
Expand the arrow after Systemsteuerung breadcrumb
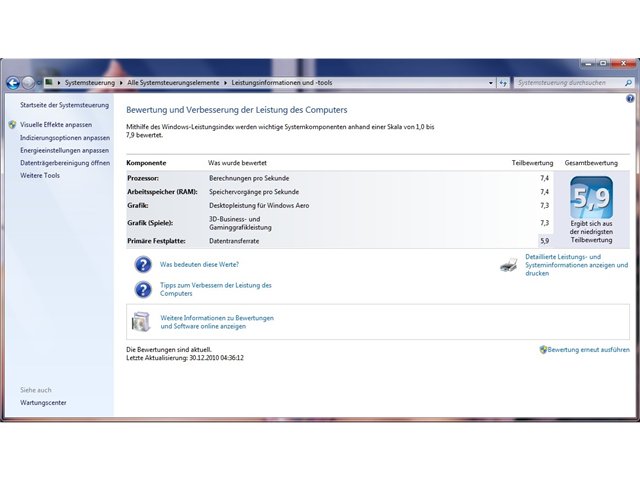point(121,83)
